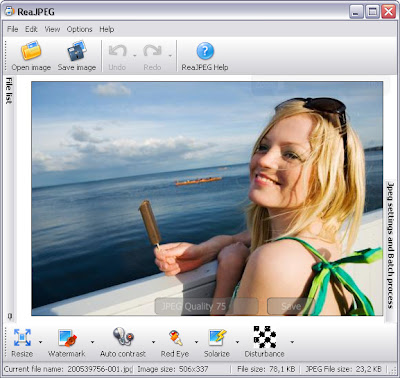Open image via folder icon
This screenshot has width=400, height=378.
(31, 51)
